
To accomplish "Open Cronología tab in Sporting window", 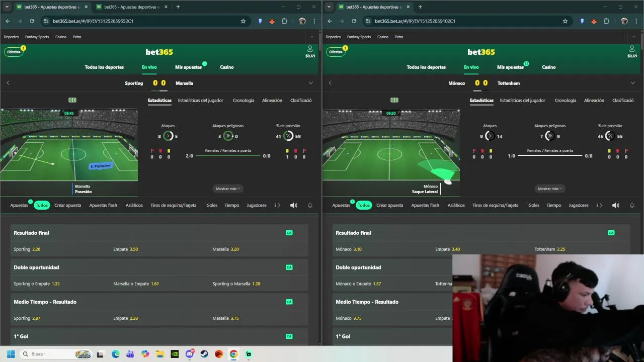I will (x=244, y=100).
